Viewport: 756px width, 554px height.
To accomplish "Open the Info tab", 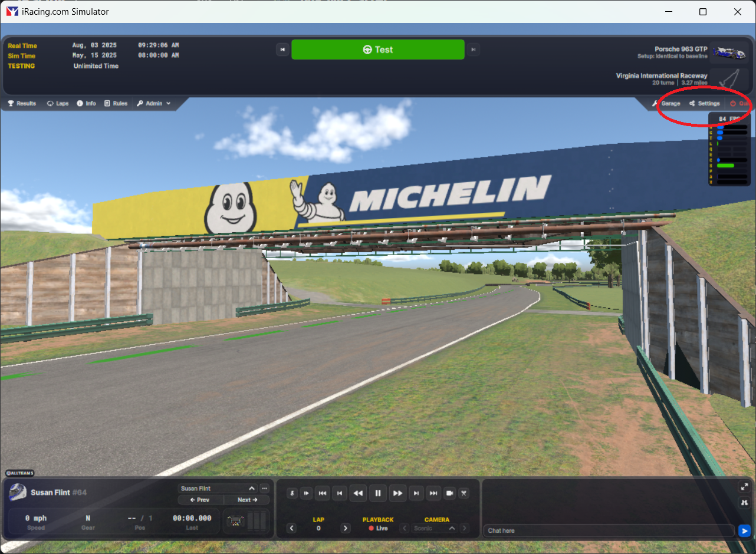I will [x=86, y=103].
